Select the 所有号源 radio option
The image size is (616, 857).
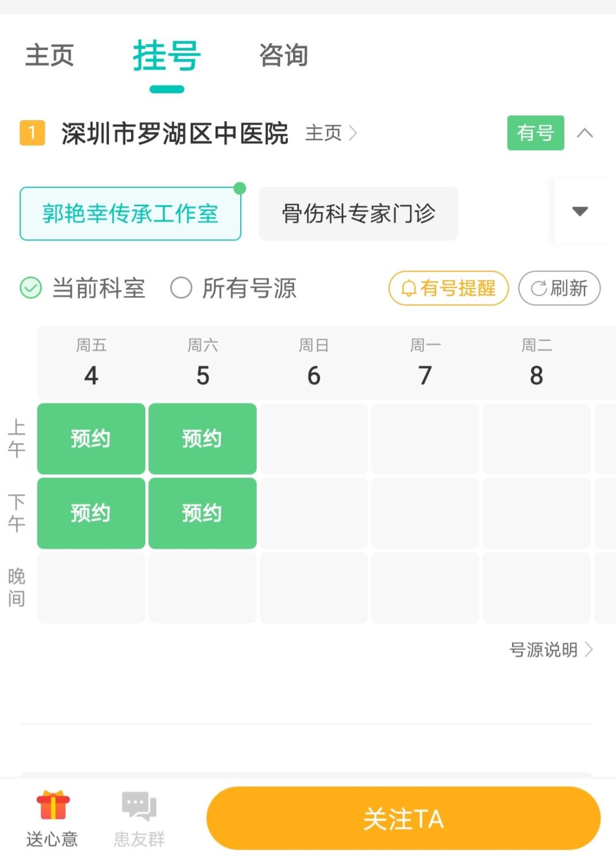(x=182, y=288)
